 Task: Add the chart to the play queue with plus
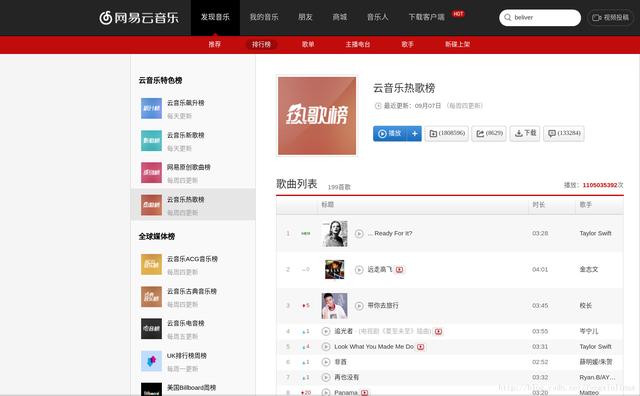tap(414, 133)
